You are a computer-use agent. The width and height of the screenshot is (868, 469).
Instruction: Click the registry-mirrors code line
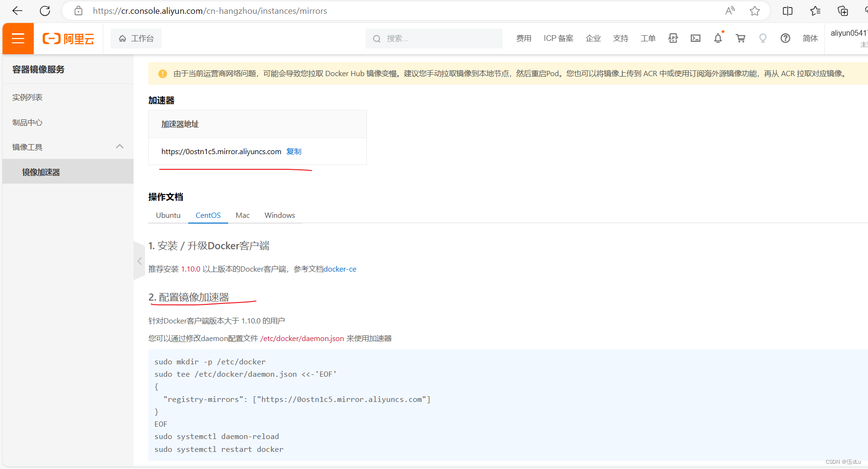pos(297,400)
